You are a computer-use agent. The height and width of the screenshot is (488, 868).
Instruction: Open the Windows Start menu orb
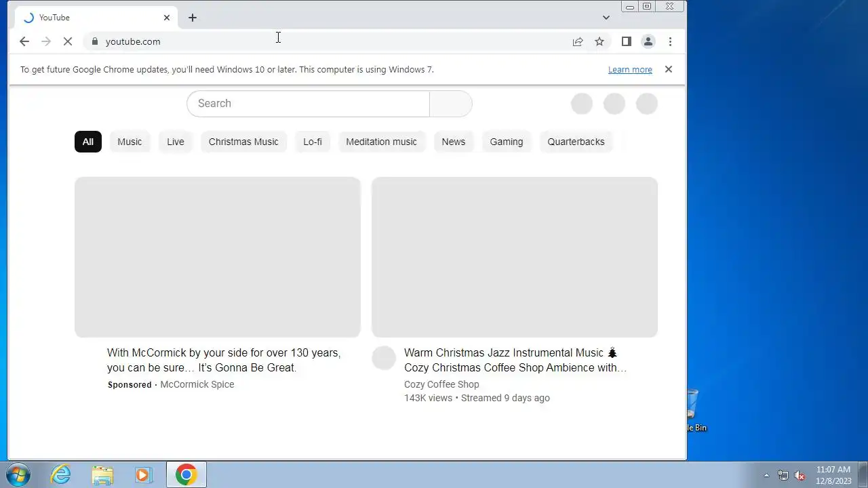pyautogui.click(x=18, y=474)
